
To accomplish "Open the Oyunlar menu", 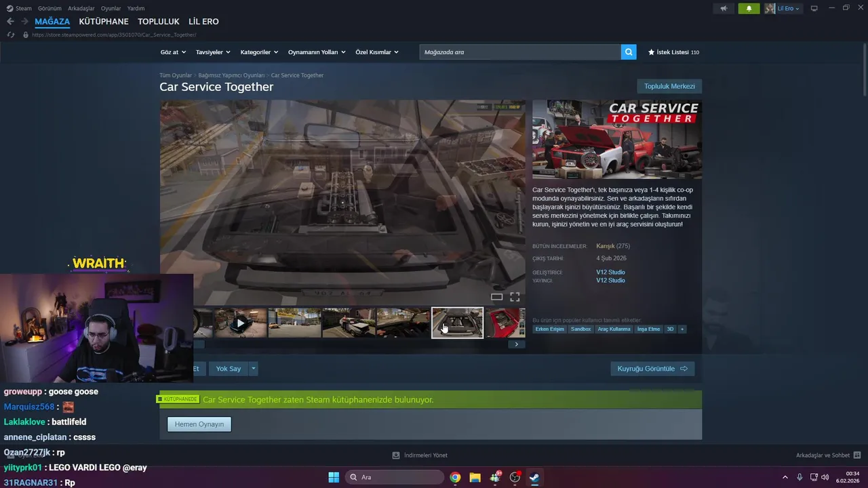I will 111,8.
